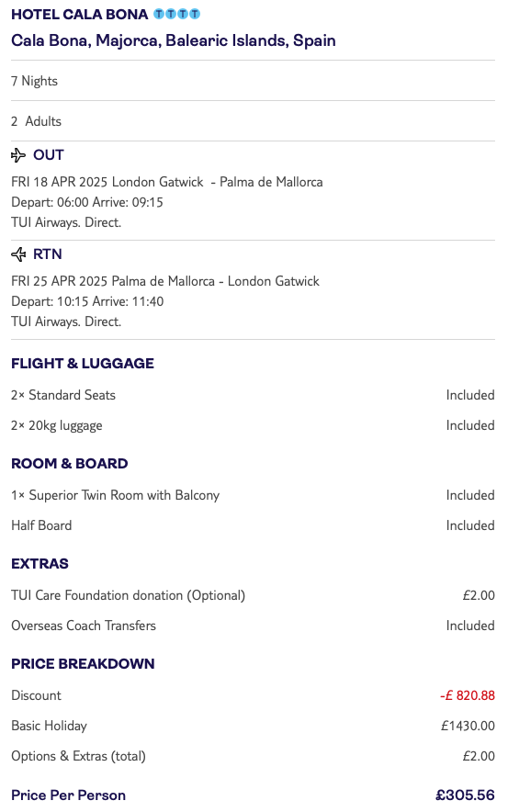
Task: Click the red discount amount
Action: [x=468, y=695]
